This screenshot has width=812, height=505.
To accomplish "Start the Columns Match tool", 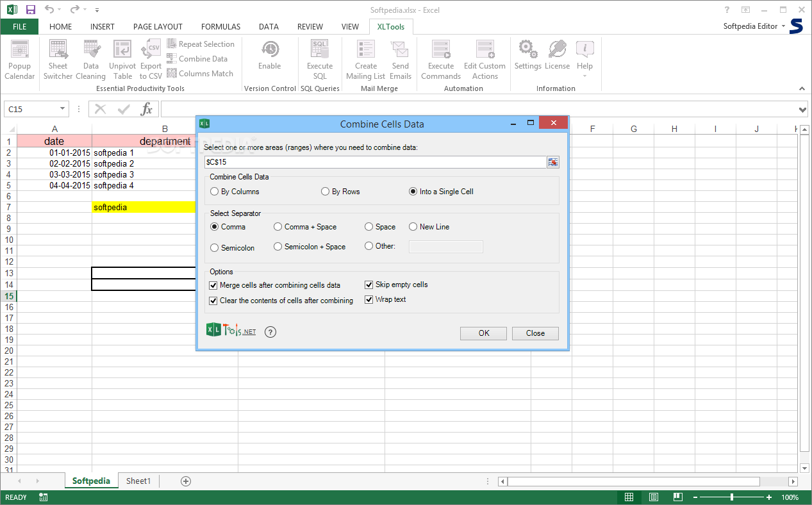I will (200, 74).
